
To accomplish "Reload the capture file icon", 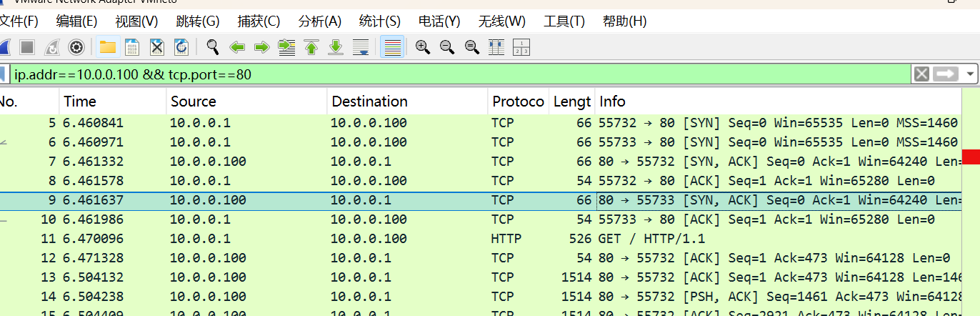I will 181,48.
